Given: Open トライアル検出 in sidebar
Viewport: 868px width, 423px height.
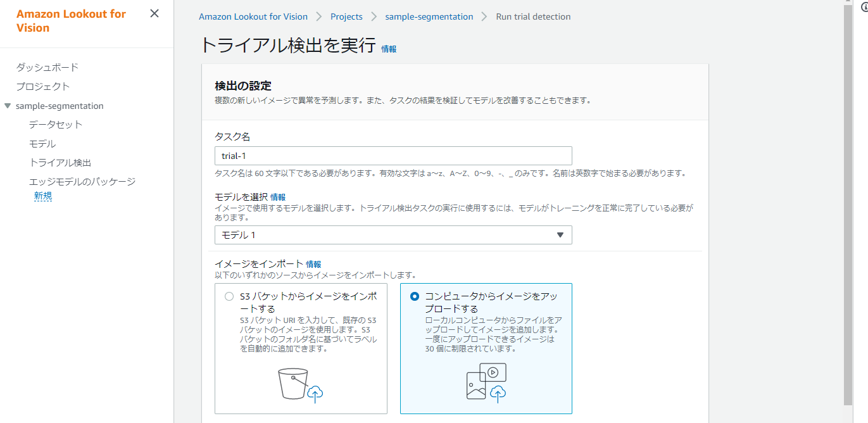Looking at the screenshot, I should [60, 163].
